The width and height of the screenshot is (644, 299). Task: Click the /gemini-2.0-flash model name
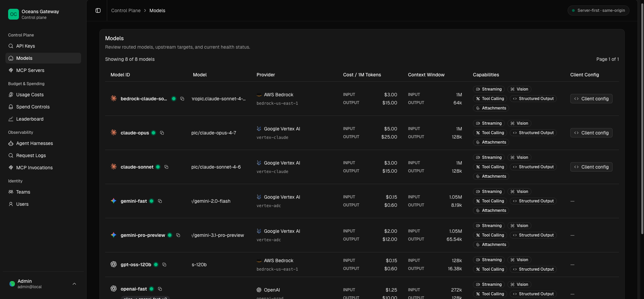pos(211,201)
